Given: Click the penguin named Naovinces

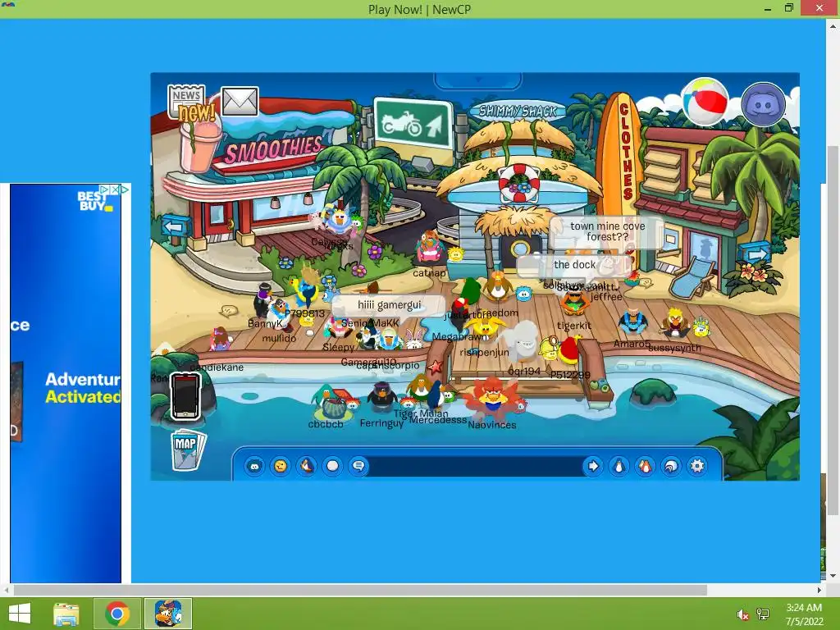Looking at the screenshot, I should [x=492, y=396].
